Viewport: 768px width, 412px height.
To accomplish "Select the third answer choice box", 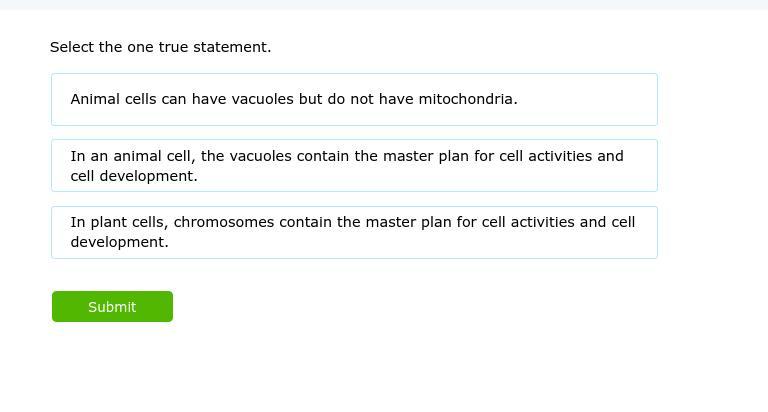I will (354, 232).
